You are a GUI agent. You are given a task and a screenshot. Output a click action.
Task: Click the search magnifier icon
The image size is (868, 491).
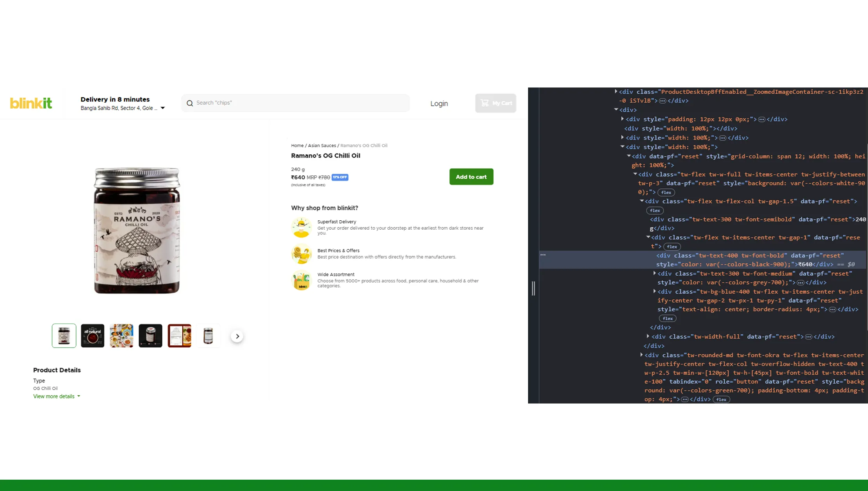coord(190,103)
